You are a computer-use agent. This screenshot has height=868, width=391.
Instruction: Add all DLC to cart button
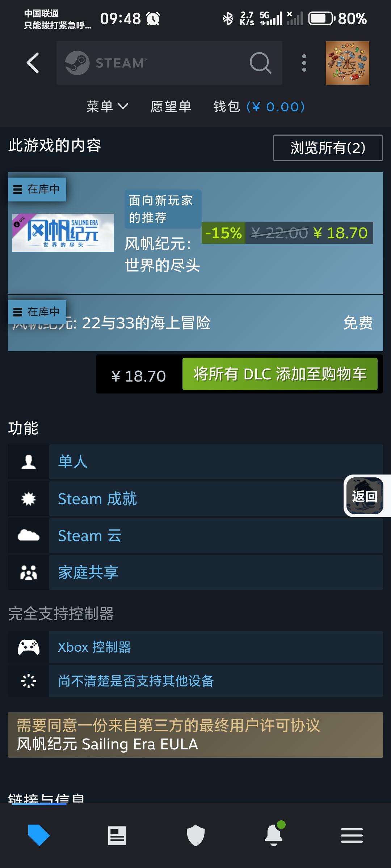280,374
